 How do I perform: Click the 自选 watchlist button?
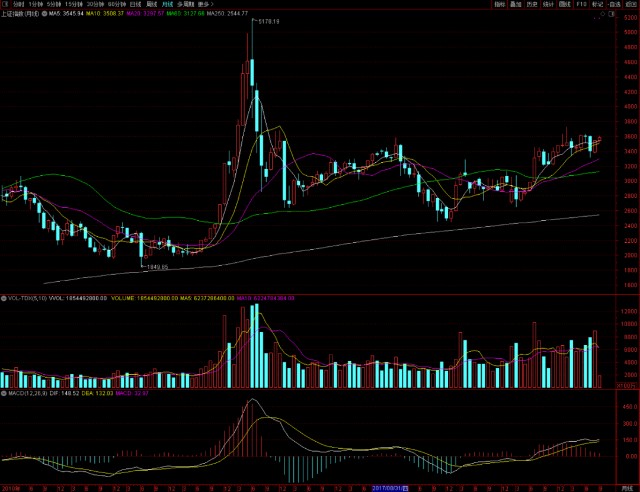[614, 4]
